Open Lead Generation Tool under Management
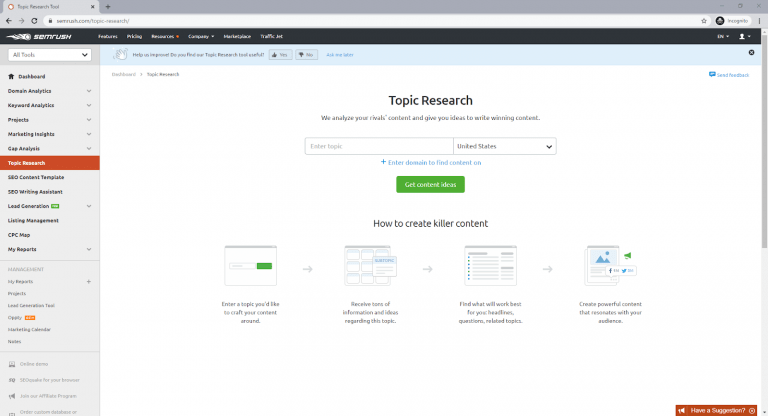This screenshot has height=416, width=768. pyautogui.click(x=31, y=306)
